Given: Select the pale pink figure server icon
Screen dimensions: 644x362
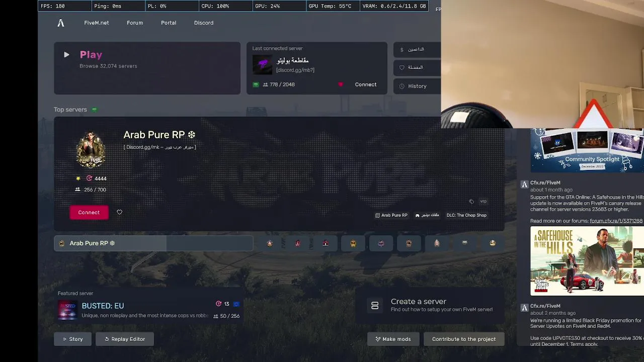Looking at the screenshot, I should (x=437, y=243).
